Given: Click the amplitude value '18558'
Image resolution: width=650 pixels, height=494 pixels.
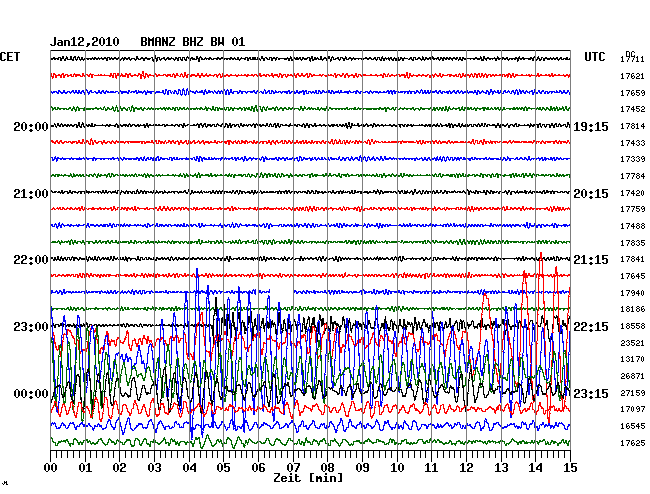Looking at the screenshot, I should click(633, 326).
